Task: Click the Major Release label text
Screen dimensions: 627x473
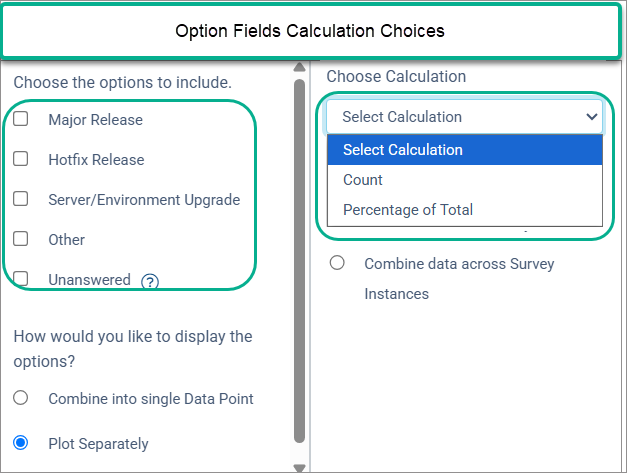Action: [95, 120]
